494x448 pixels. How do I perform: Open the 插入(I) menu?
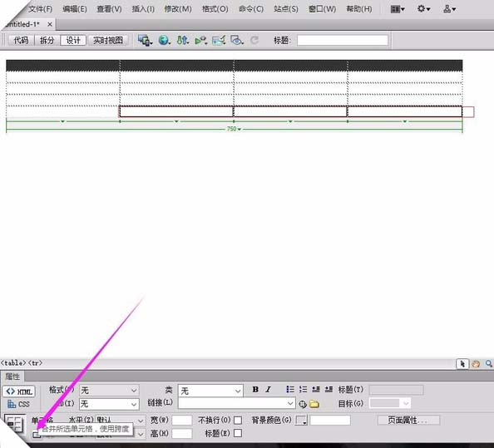[x=143, y=9]
